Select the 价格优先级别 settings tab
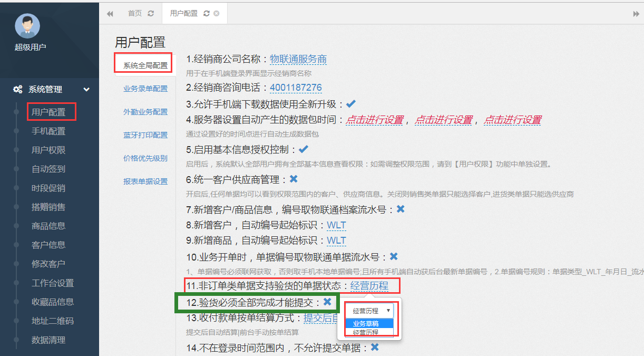 point(145,158)
